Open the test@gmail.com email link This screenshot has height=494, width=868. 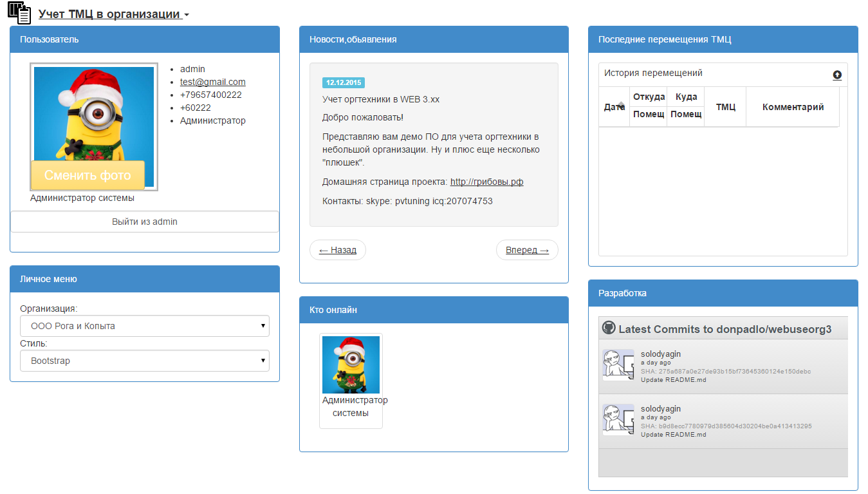[x=212, y=82]
